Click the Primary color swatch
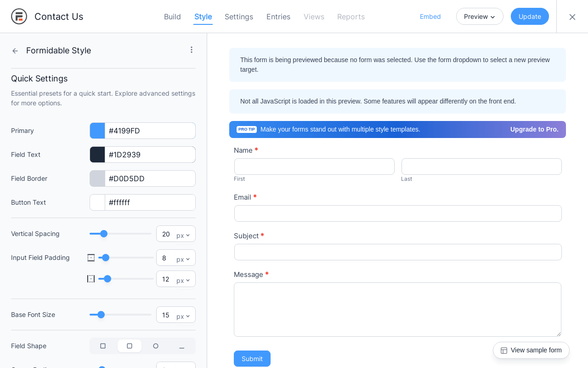The width and height of the screenshot is (588, 368). click(x=97, y=131)
